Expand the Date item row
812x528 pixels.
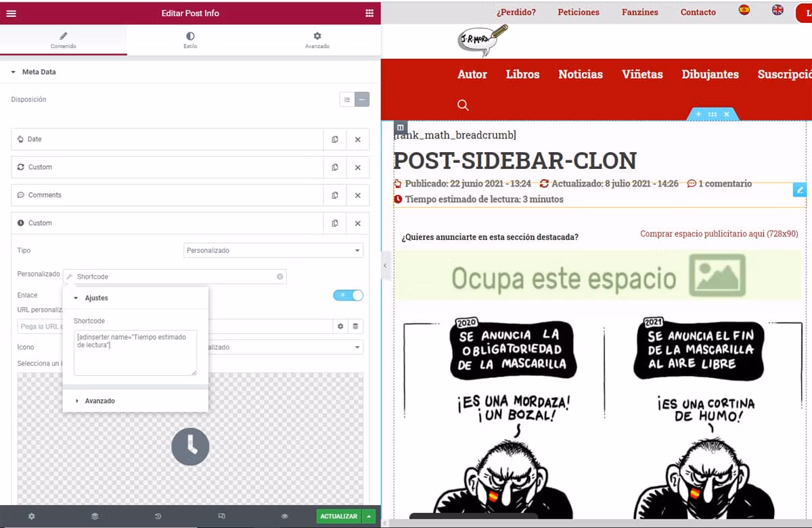167,139
